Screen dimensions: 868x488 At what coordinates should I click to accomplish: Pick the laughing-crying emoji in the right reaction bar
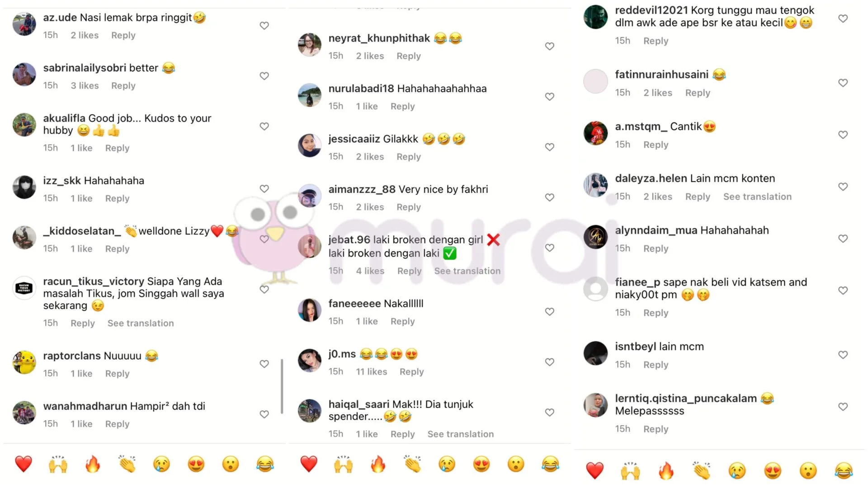844,471
